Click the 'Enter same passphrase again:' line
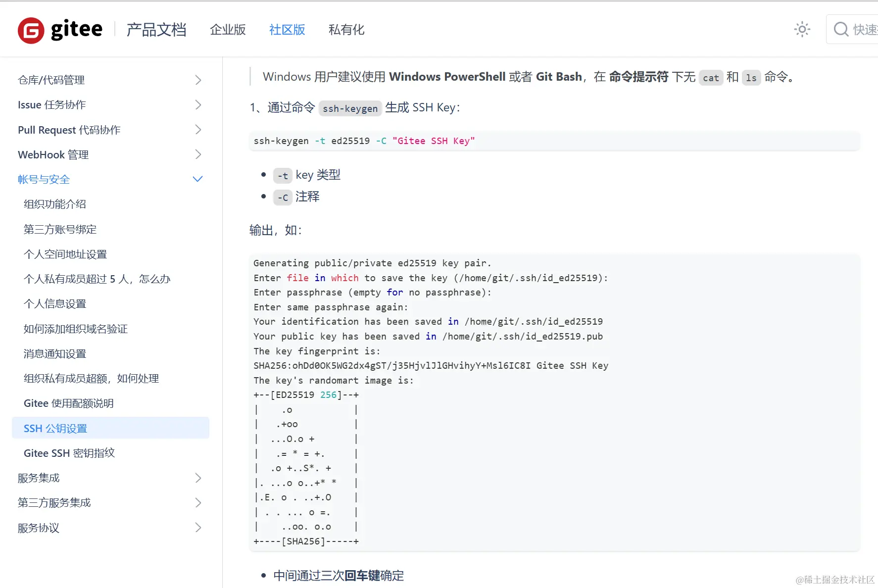Image resolution: width=878 pixels, height=588 pixels. tap(331, 307)
